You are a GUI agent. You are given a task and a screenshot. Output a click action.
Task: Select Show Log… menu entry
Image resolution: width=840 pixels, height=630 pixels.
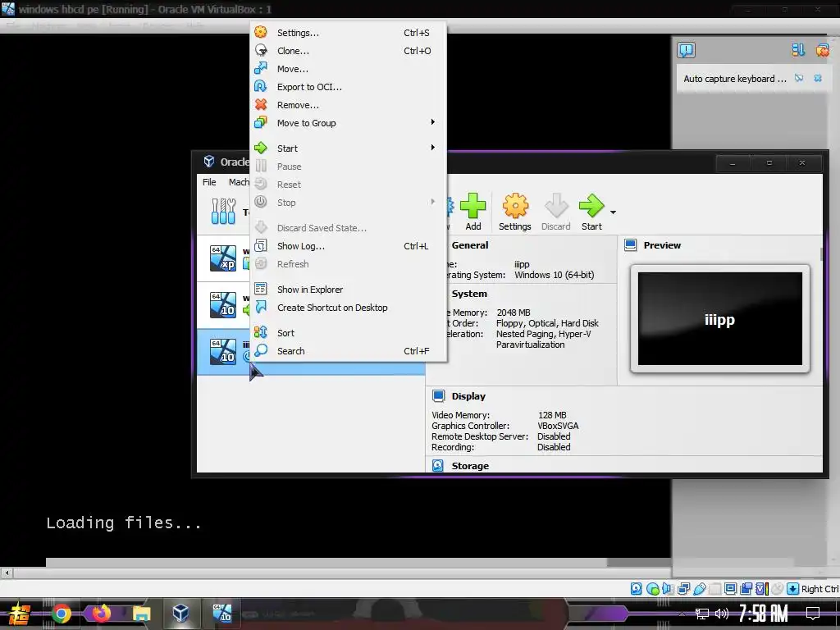[x=348, y=246]
